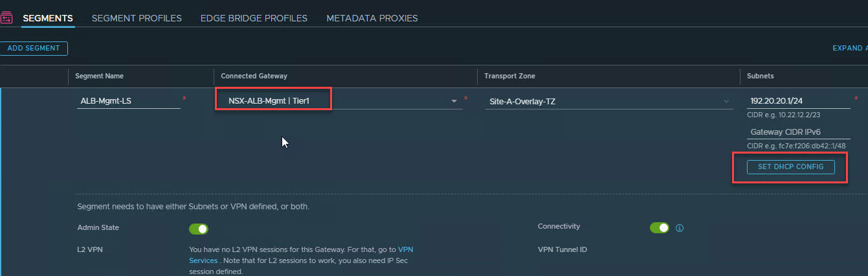
Task: Disable the Admin State toggle
Action: point(198,229)
